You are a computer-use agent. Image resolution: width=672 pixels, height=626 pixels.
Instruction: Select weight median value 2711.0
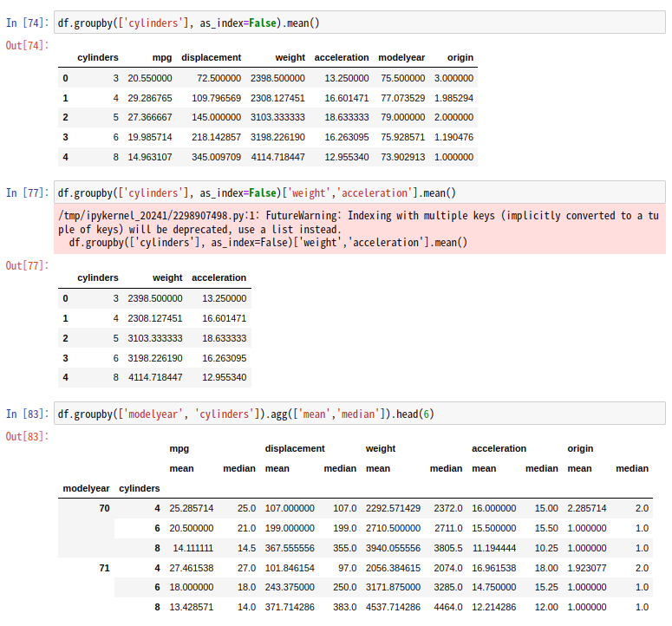[448, 528]
